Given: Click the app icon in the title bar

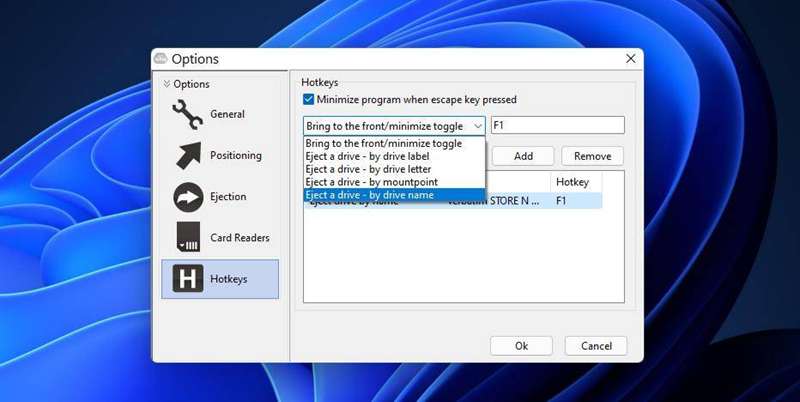Looking at the screenshot, I should point(160,58).
